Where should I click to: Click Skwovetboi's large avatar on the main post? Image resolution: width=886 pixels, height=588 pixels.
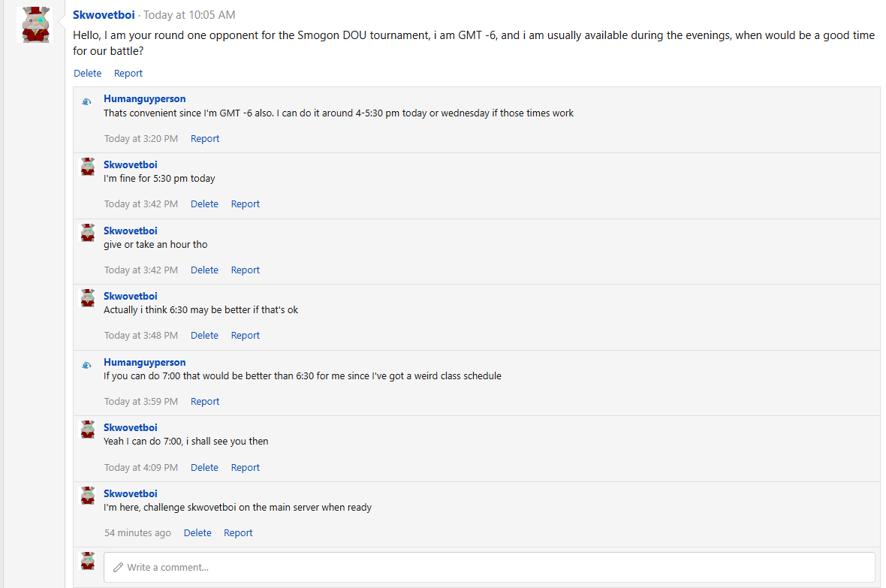(35, 25)
